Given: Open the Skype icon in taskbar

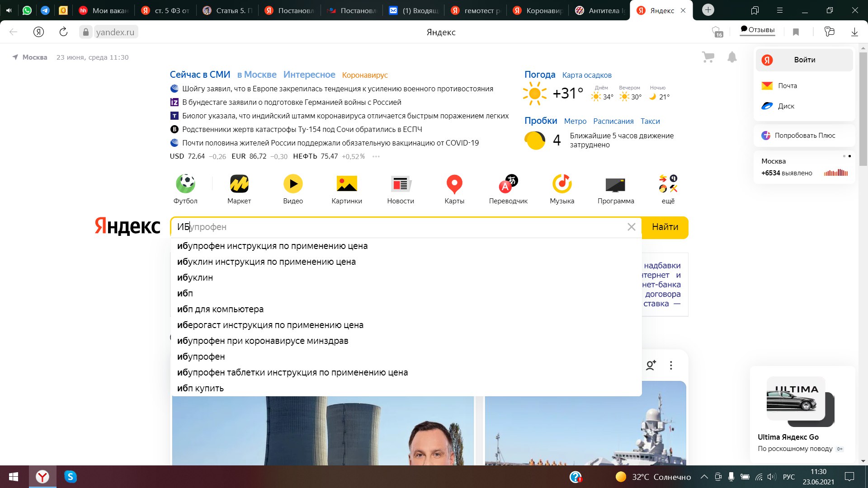Looking at the screenshot, I should click(x=70, y=477).
